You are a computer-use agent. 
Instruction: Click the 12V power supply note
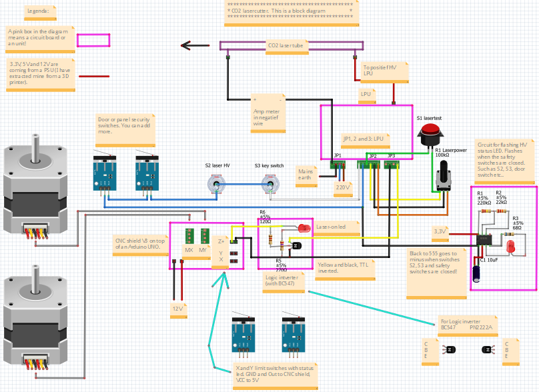pos(178,309)
